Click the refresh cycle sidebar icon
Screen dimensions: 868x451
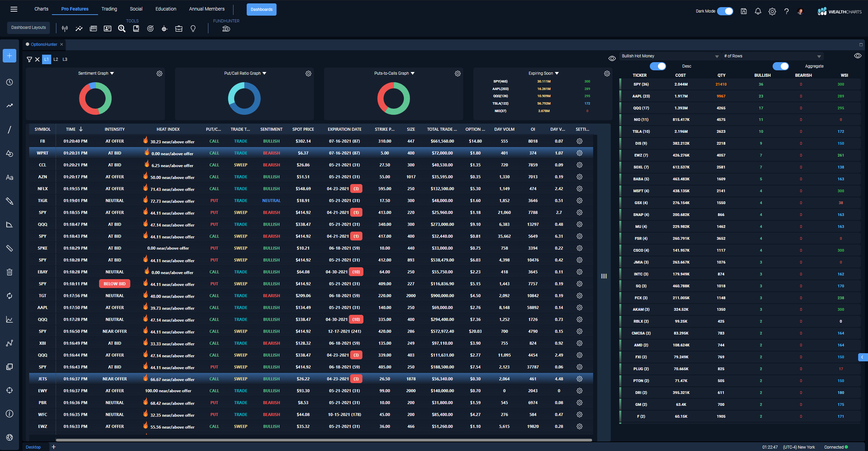pyautogui.click(x=10, y=296)
